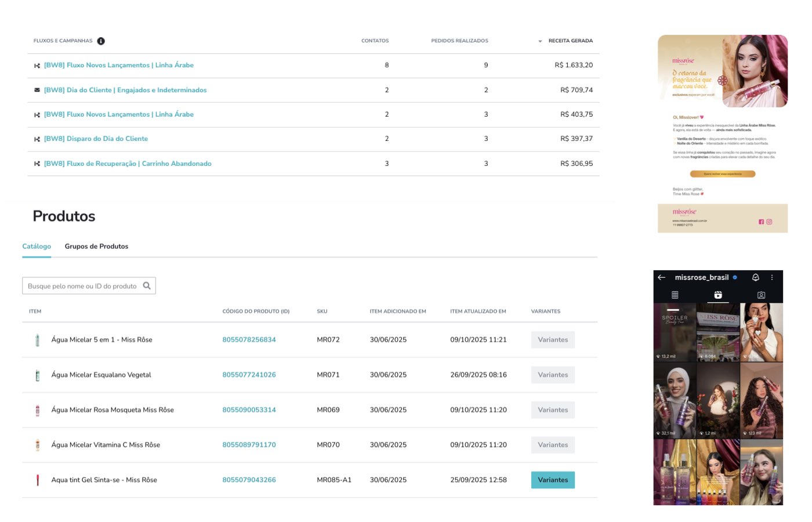Click Variantes for Água Micelar Esqualano Vegetal
The width and height of the screenshot is (812, 522).
(x=553, y=375)
